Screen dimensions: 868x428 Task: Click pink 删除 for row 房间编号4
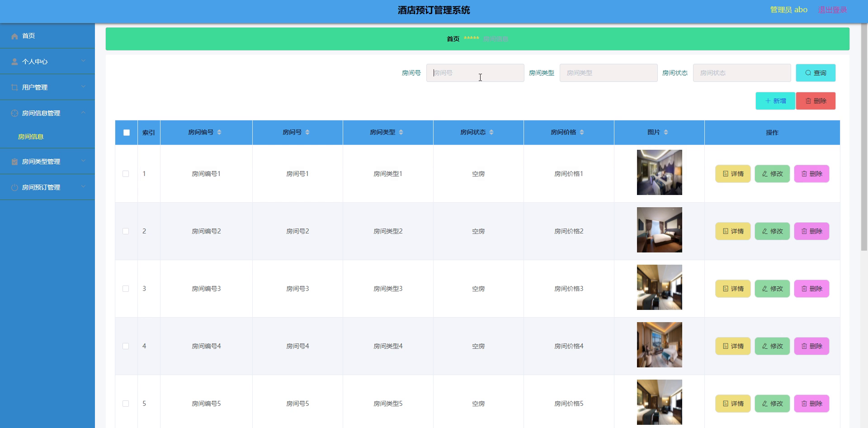point(811,346)
